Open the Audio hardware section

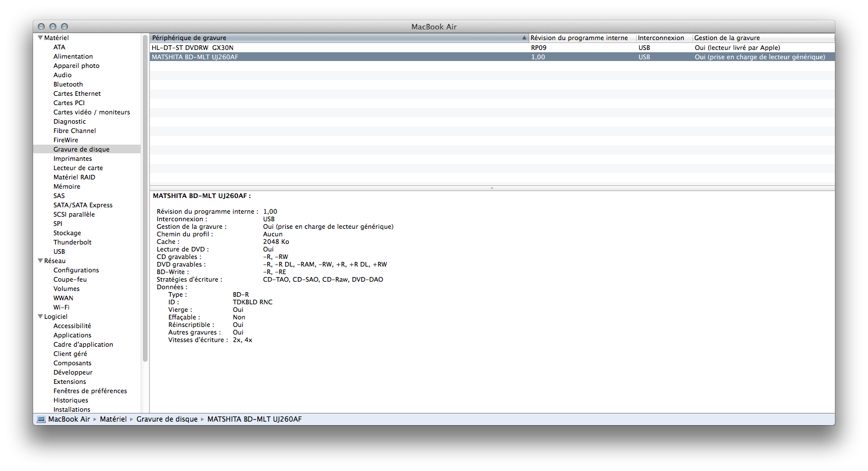click(63, 75)
